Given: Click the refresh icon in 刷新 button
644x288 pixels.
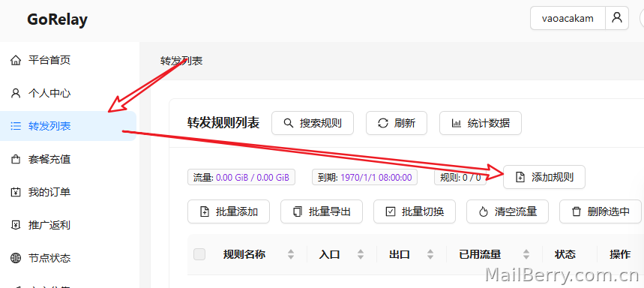Looking at the screenshot, I should click(x=383, y=123).
